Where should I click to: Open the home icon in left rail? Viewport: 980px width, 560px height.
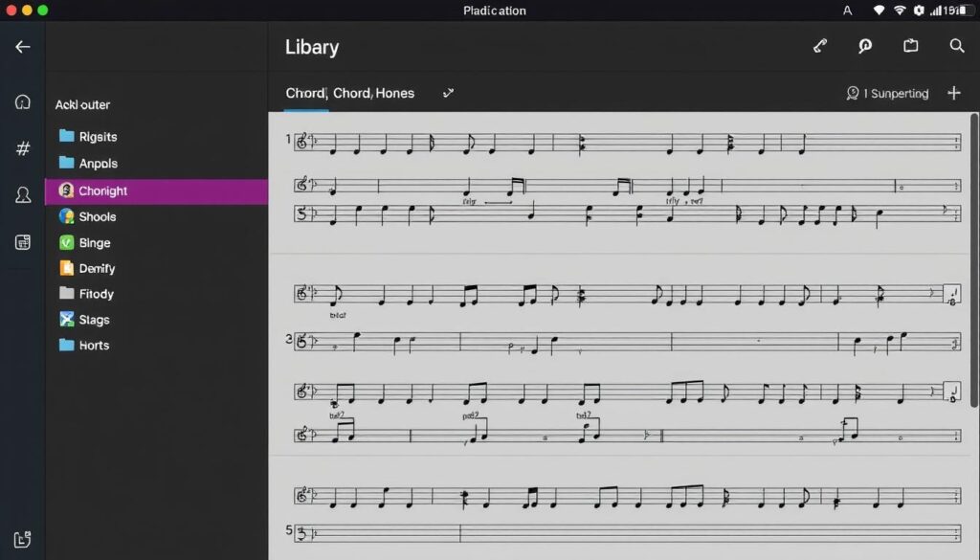(23, 101)
